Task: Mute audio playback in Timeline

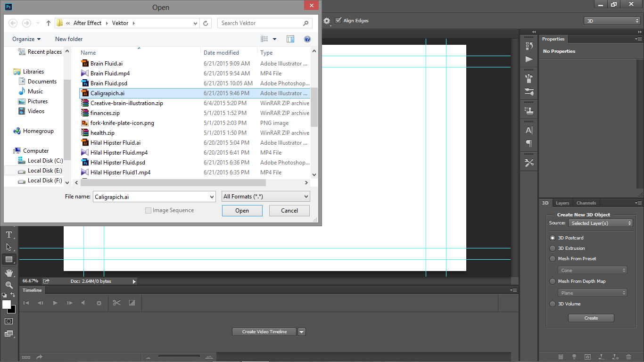Action: pos(83,303)
